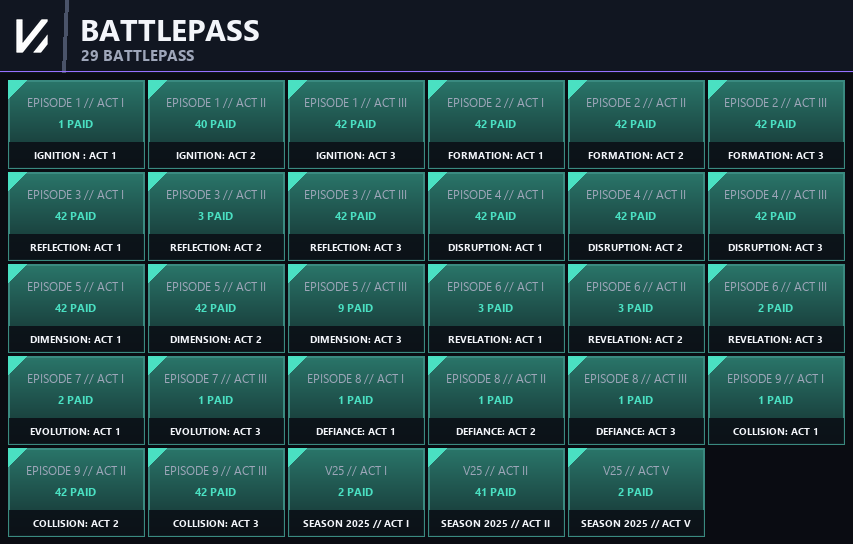Select the Collision: Act 2 tile
Image resolution: width=853 pixels, height=544 pixels.
[x=76, y=492]
